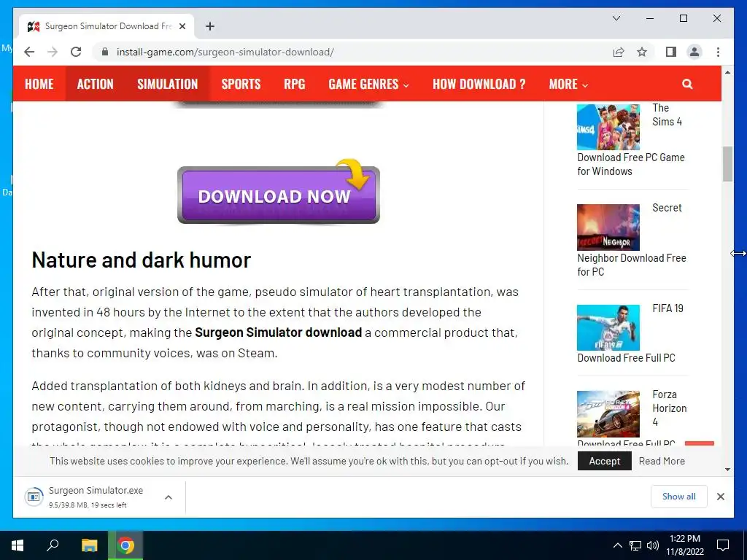Click the address bar URL
Image resolution: width=747 pixels, height=560 pixels.
(225, 52)
